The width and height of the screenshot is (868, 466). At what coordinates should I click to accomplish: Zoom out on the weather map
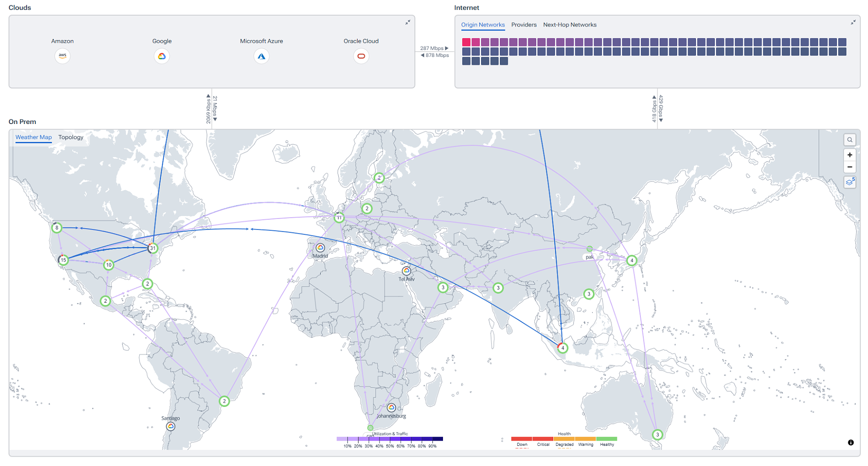click(x=850, y=167)
